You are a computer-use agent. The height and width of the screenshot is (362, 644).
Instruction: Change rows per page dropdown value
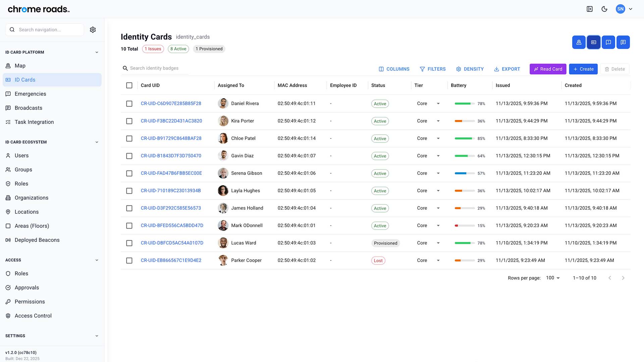tap(553, 278)
